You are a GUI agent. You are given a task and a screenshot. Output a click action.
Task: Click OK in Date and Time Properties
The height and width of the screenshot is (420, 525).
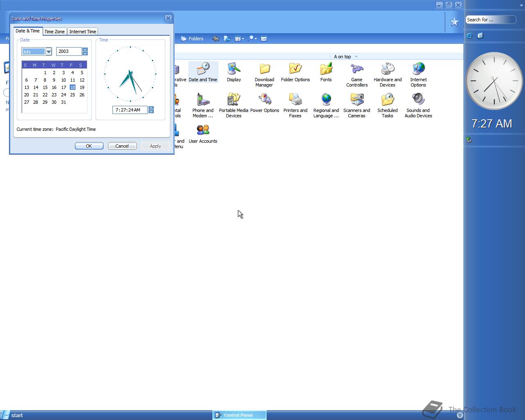pos(89,146)
